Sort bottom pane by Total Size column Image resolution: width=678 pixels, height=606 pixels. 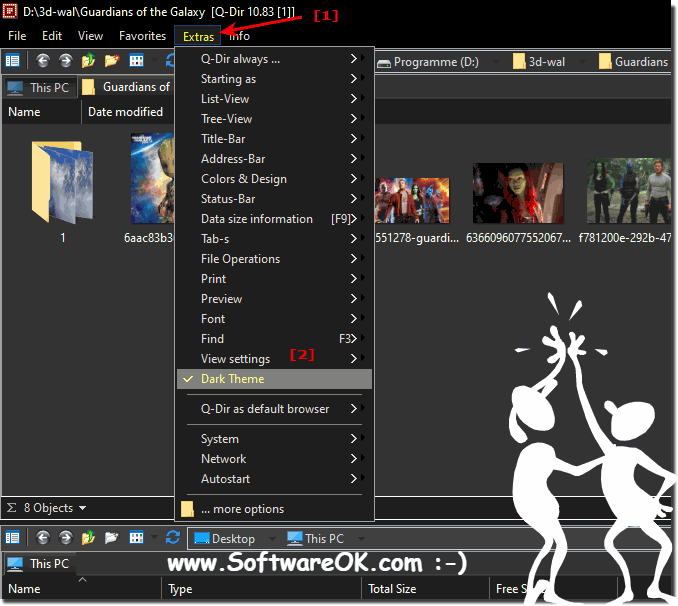click(x=425, y=589)
